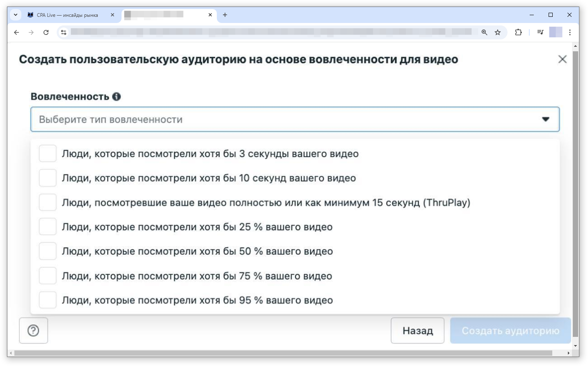Viewport: 588px width, 366px height.
Task: Check the 3 секунды video viewers option
Action: click(x=48, y=153)
